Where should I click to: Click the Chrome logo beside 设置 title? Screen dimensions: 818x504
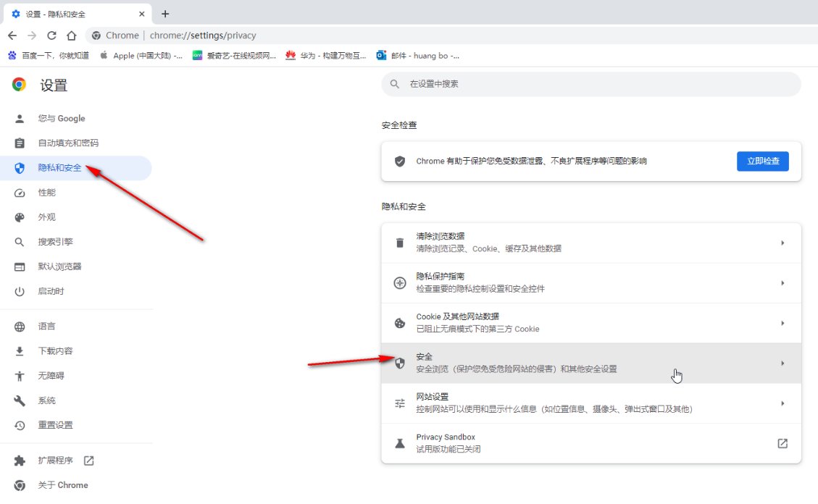tap(20, 85)
